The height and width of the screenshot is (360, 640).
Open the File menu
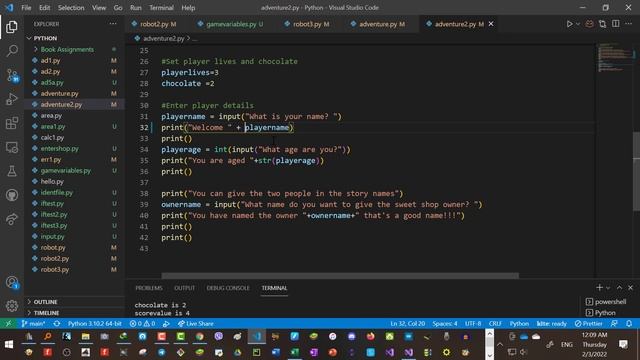tap(26, 8)
